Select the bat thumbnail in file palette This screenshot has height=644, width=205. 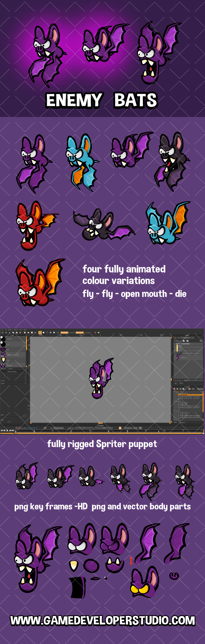178,357
